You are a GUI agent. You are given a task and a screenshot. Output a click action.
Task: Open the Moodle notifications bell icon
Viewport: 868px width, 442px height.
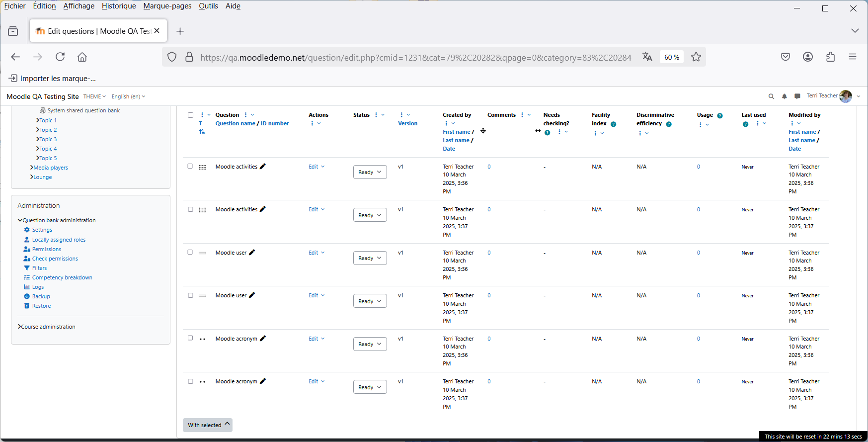click(x=784, y=96)
